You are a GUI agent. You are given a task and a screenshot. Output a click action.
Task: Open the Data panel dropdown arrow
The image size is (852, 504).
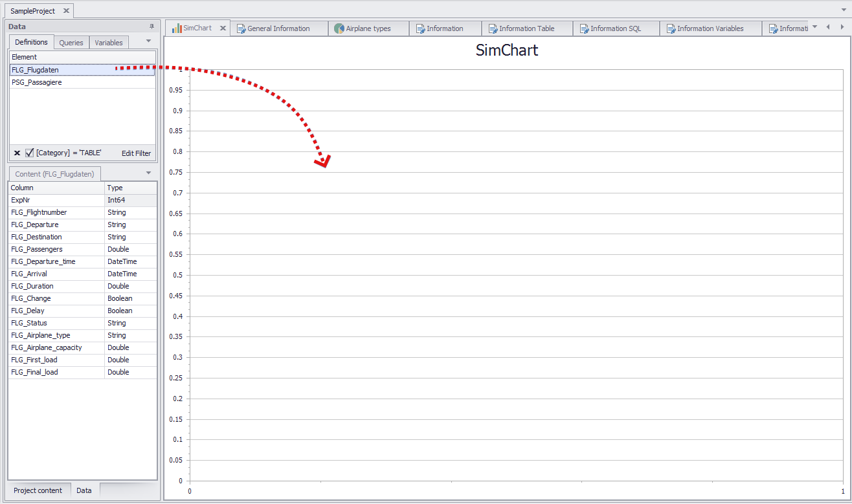148,41
